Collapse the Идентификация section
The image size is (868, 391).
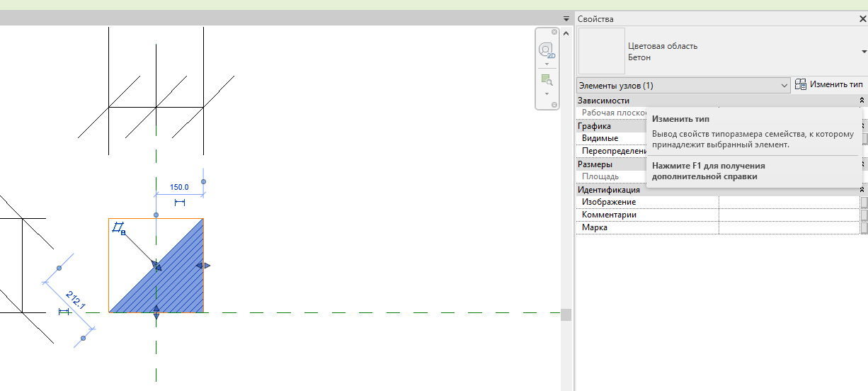[862, 190]
